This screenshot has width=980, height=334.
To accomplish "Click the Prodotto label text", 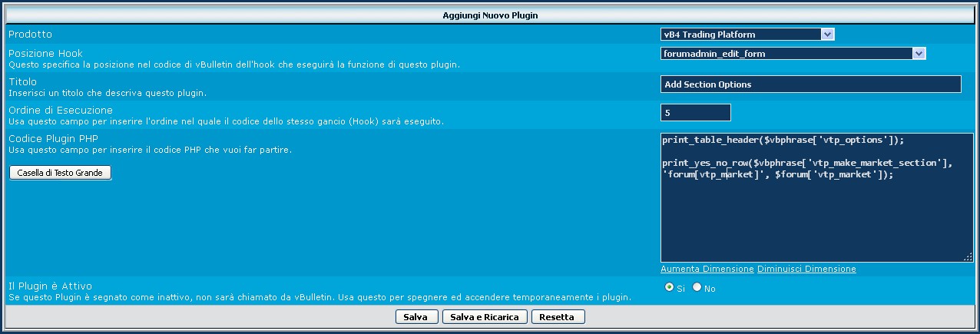I will point(30,35).
